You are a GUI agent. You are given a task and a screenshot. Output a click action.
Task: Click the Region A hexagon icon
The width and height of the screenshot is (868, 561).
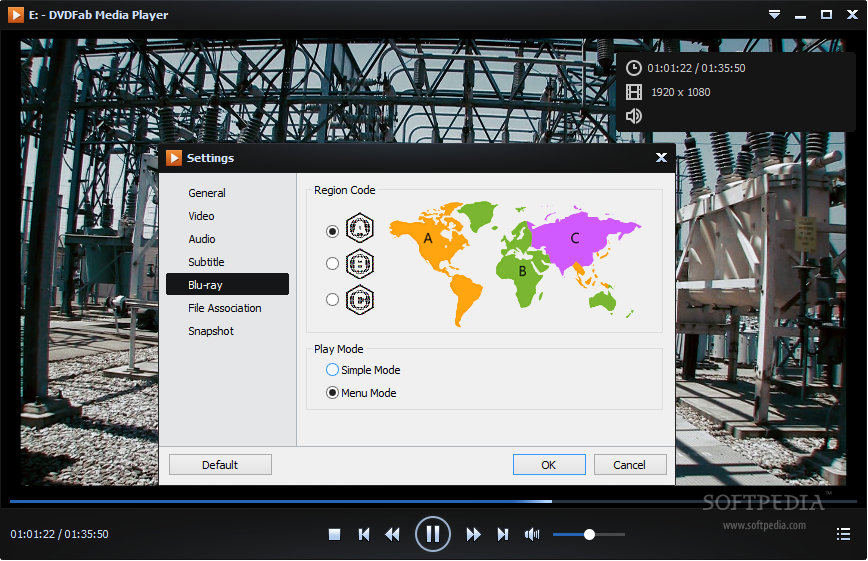(360, 228)
